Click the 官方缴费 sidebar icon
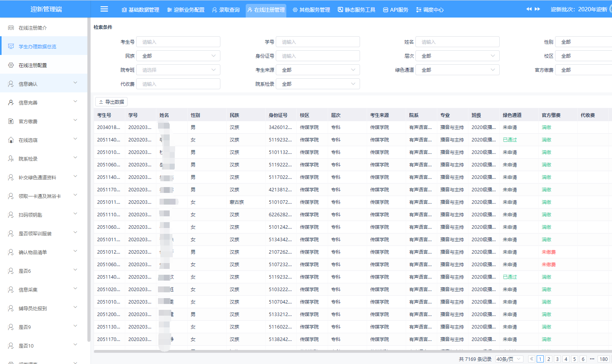Image resolution: width=612 pixels, height=364 pixels. (x=11, y=121)
